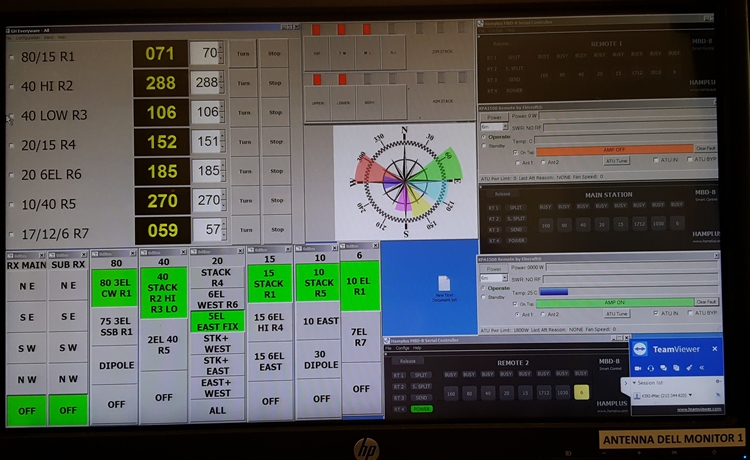The width and height of the screenshot is (750, 460).
Task: Click the red indicator above LOWER button
Action: tap(342, 79)
